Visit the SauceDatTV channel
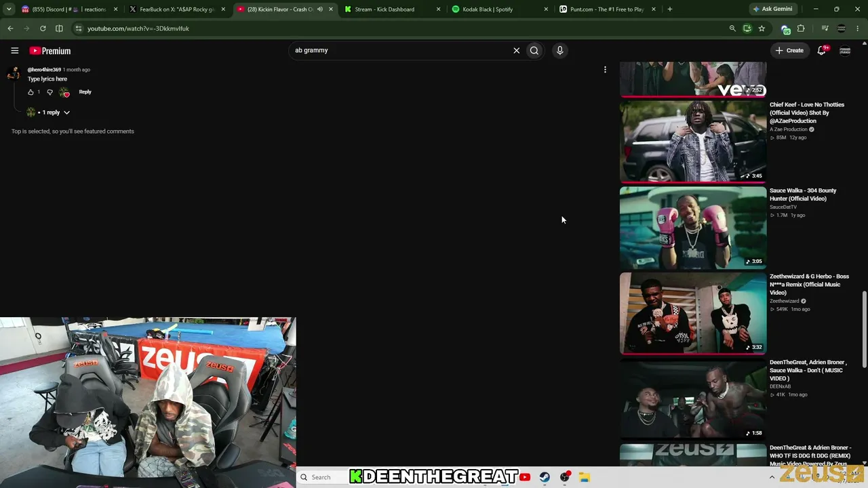The height and width of the screenshot is (488, 868). 783,207
